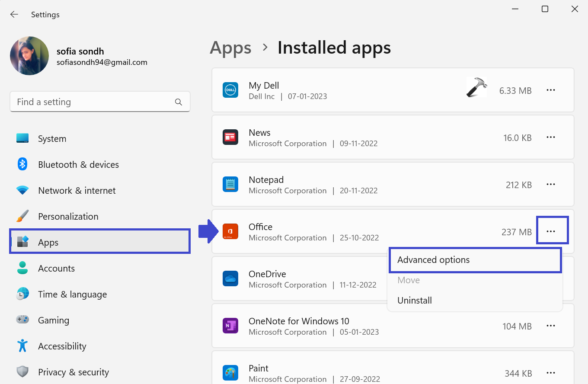Click the Office app icon
588x384 pixels.
coord(230,232)
